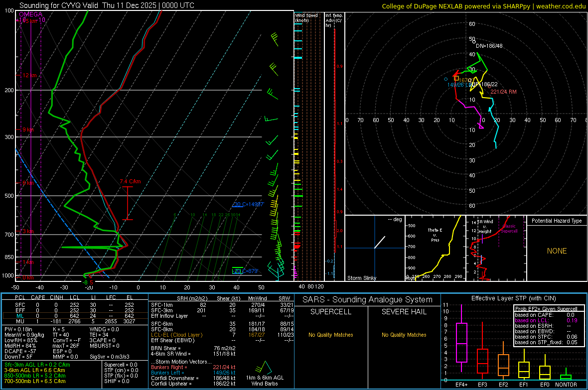This screenshot has width=588, height=390.
Task: Click the magenta OMEGA label
Action: [x=31, y=14]
